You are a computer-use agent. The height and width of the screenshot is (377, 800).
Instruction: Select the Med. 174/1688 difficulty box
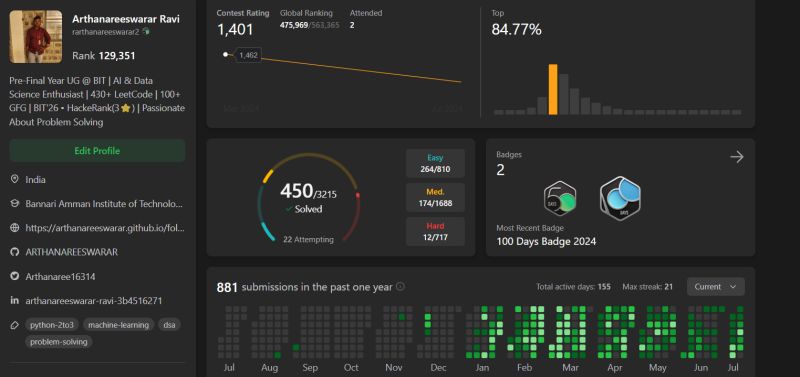[x=435, y=197]
